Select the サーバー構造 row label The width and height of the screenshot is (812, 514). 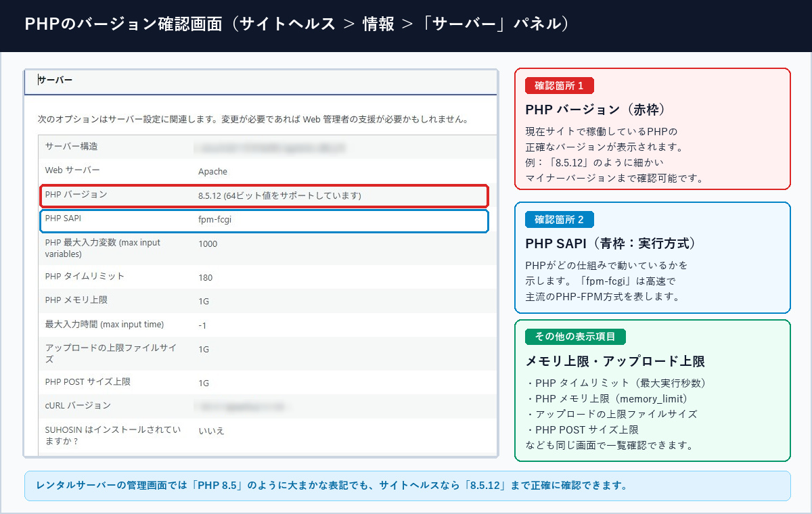tap(71, 146)
